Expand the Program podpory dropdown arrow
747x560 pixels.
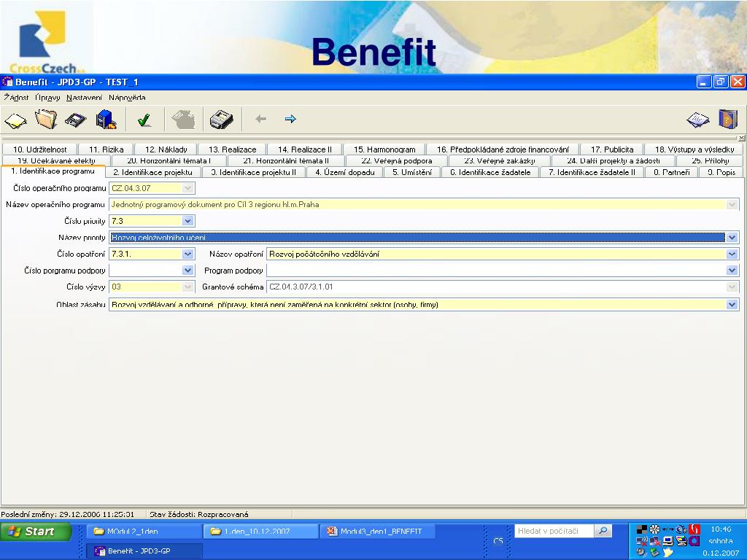point(732,271)
